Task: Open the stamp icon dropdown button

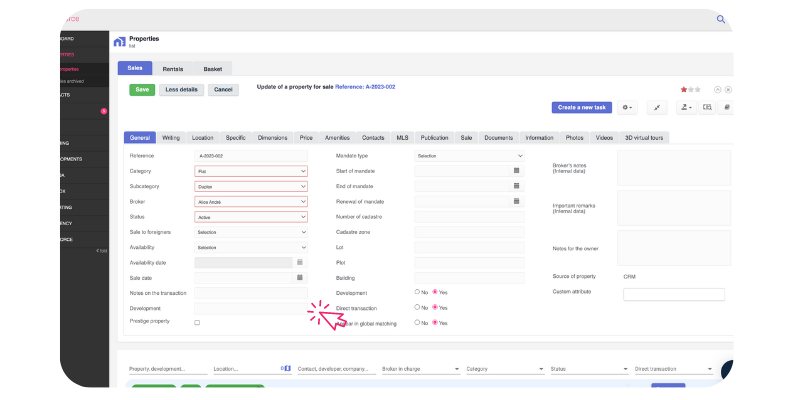Action: [x=686, y=108]
